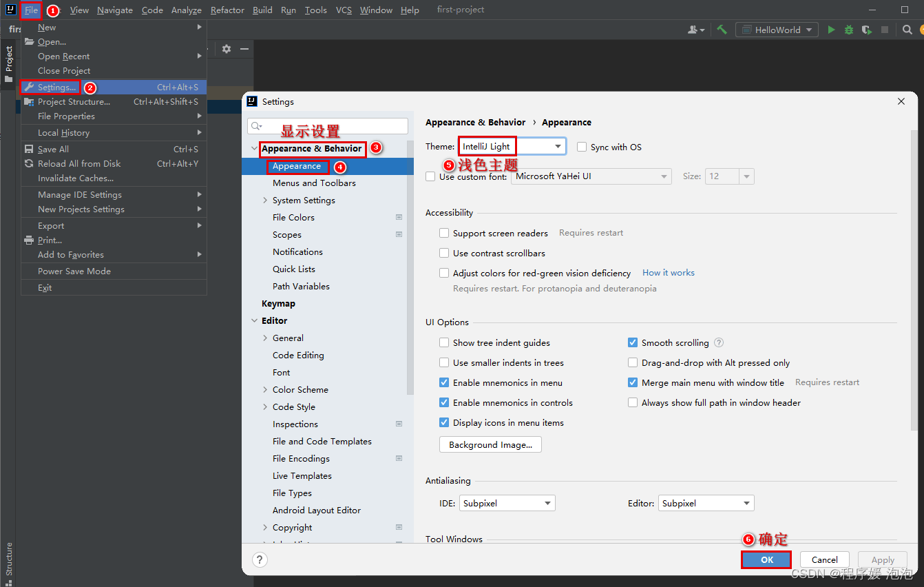Select Close Project menu entry
Viewport: 924px width, 587px height.
(x=114, y=70)
